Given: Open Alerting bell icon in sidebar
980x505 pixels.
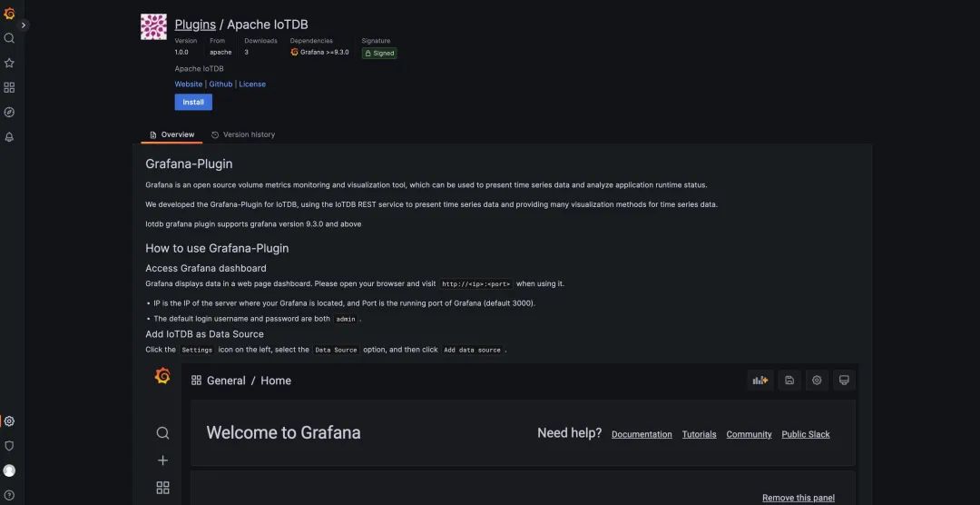Looking at the screenshot, I should coord(9,137).
